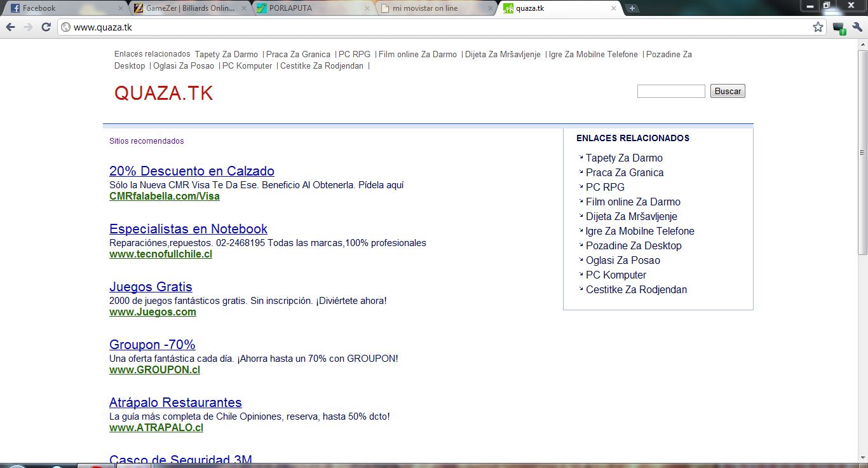Open the wrench settings menu
Viewport: 868px width, 468px height.
coord(857,27)
